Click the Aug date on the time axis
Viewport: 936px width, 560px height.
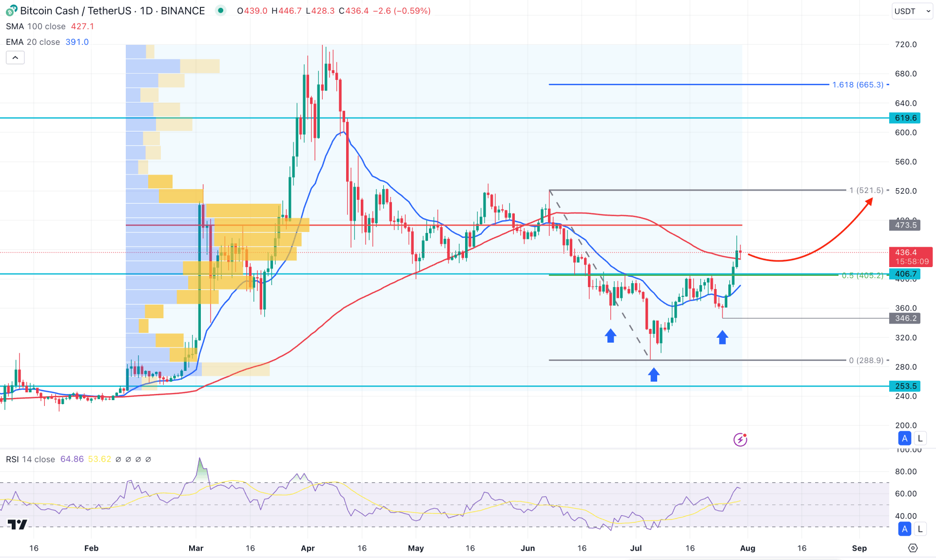(747, 548)
